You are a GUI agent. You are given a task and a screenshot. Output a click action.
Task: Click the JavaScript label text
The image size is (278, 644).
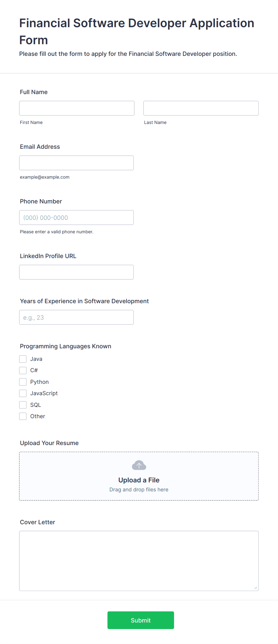tap(44, 393)
